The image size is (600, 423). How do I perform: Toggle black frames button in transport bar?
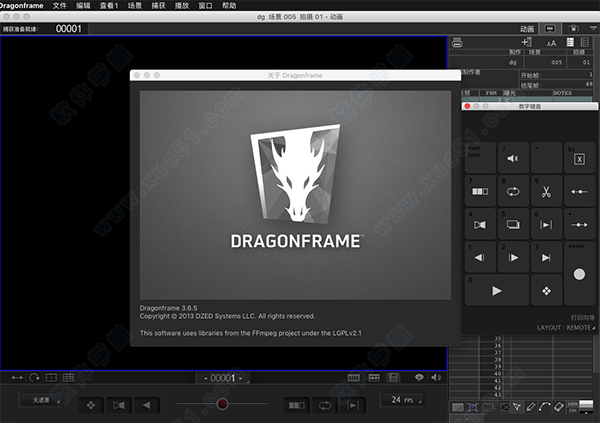119,405
